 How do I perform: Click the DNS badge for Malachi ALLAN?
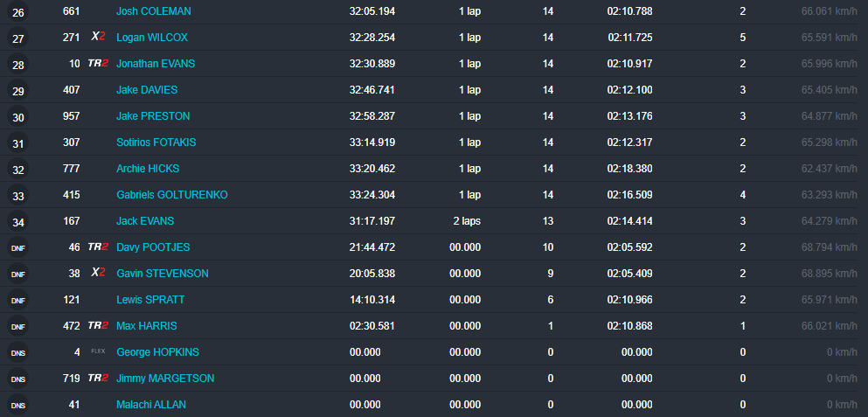point(18,406)
